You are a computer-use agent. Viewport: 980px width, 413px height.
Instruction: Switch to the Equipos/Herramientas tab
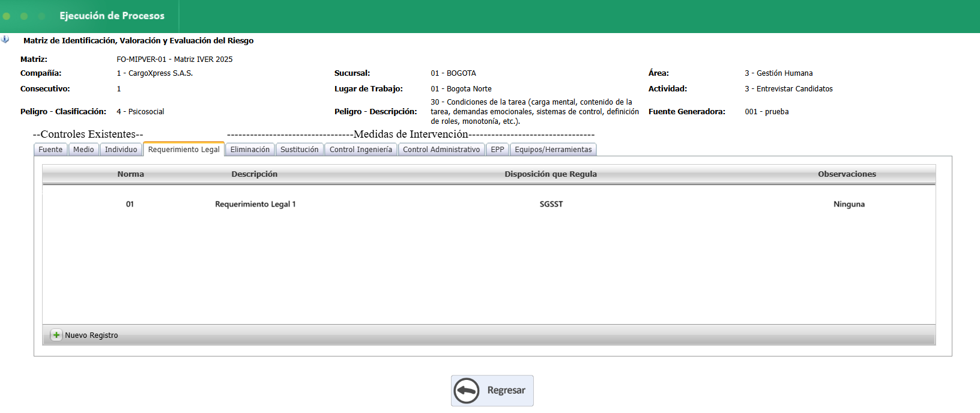(x=553, y=150)
